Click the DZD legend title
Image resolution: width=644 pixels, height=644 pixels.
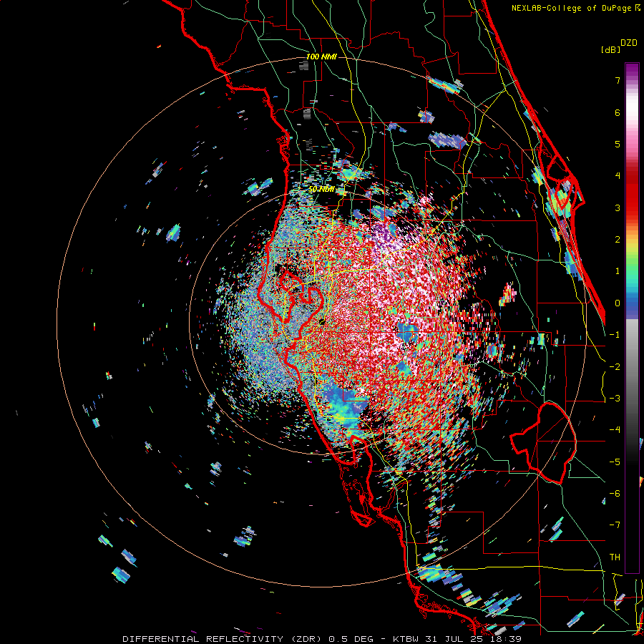click(629, 43)
